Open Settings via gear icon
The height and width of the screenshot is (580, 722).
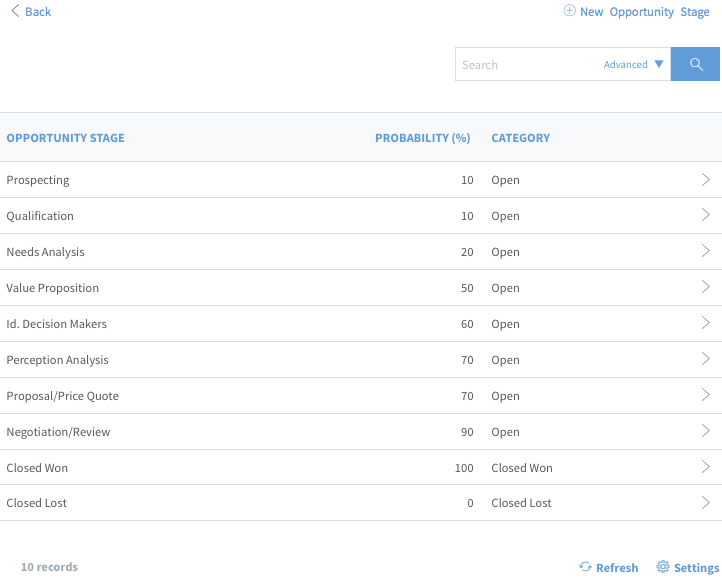click(x=663, y=567)
